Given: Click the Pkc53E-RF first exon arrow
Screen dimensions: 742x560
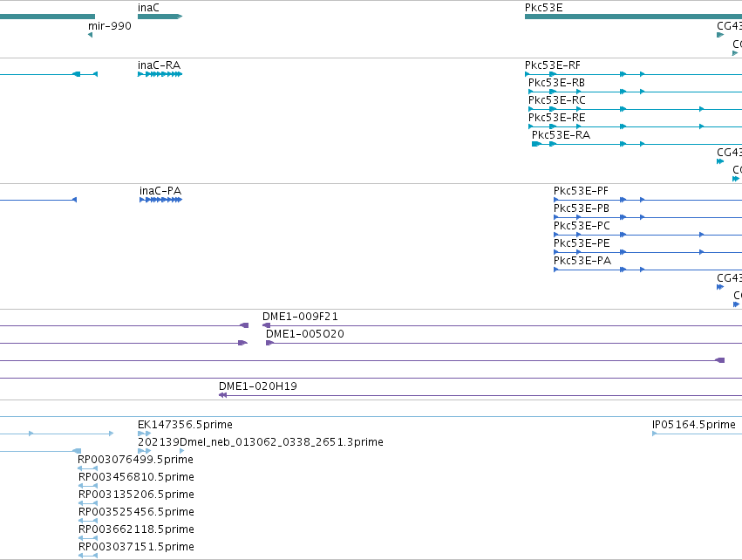Looking at the screenshot, I should (x=528, y=74).
